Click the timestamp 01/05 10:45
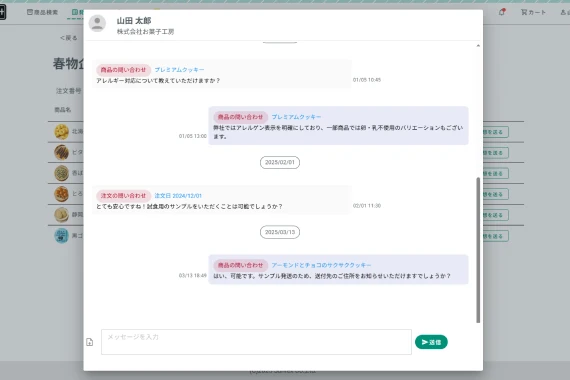 [367, 80]
